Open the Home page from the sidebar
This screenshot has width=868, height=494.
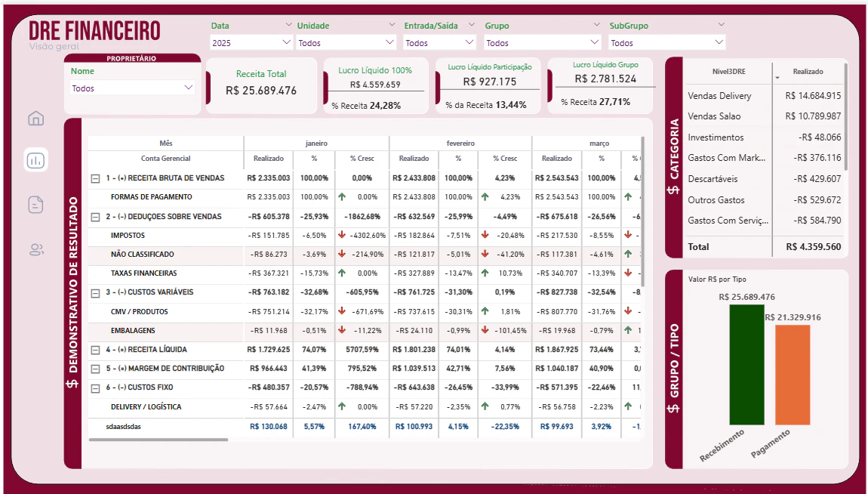[36, 118]
